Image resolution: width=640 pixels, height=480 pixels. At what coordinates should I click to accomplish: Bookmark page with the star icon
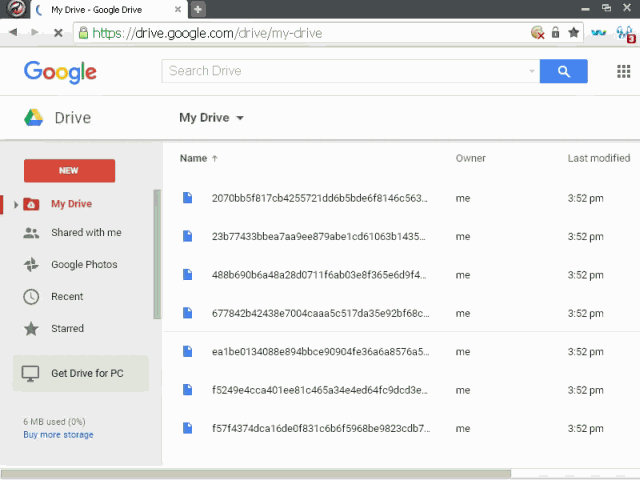(573, 33)
